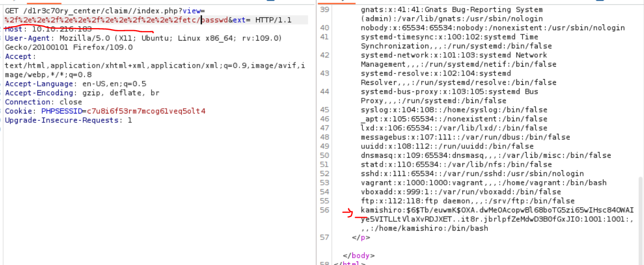Click the sshd:x:111:65534 response line
Screen dimensions: 644x265
click(472, 173)
